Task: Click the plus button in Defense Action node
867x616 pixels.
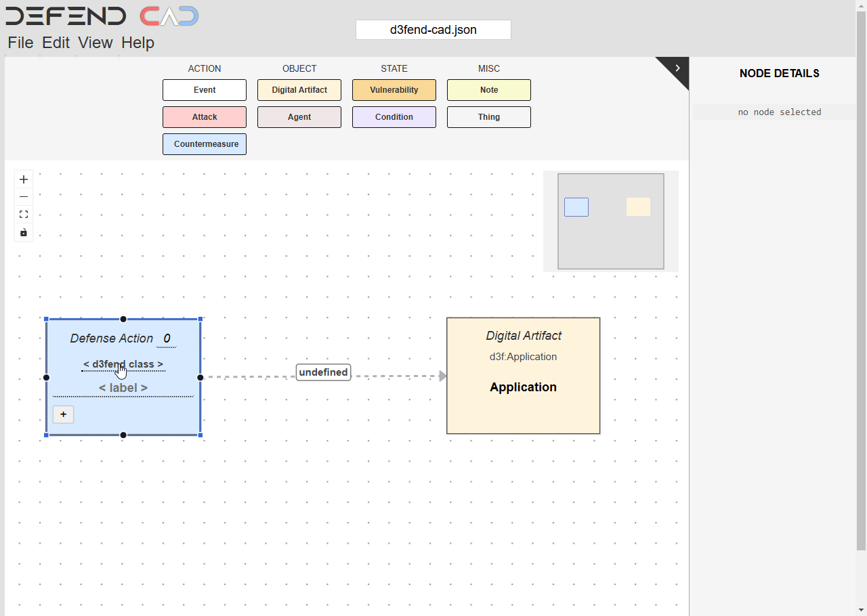Action: (x=63, y=414)
